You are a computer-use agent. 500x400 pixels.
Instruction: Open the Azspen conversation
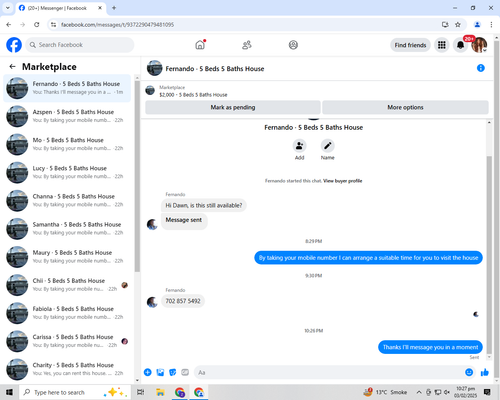[x=67, y=116]
